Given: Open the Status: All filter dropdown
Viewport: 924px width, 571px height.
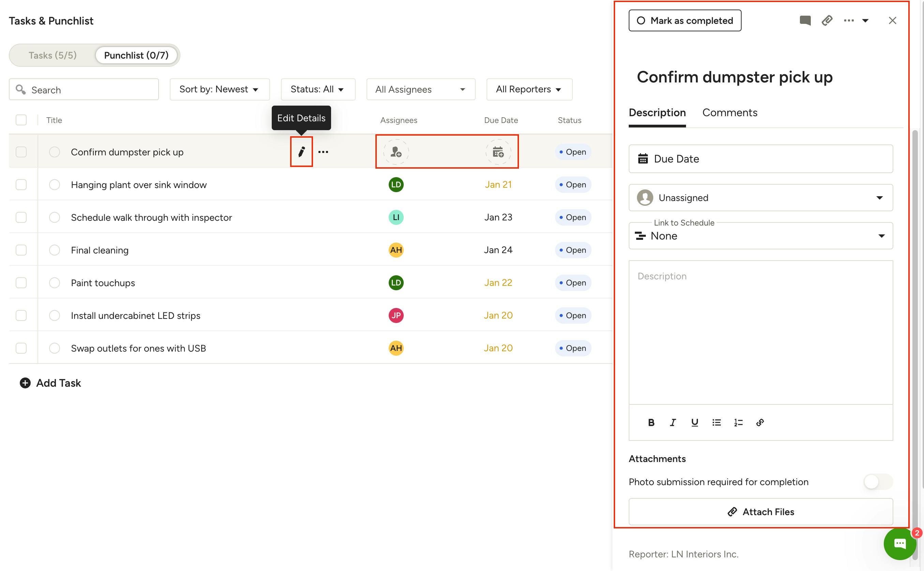Looking at the screenshot, I should (x=318, y=90).
